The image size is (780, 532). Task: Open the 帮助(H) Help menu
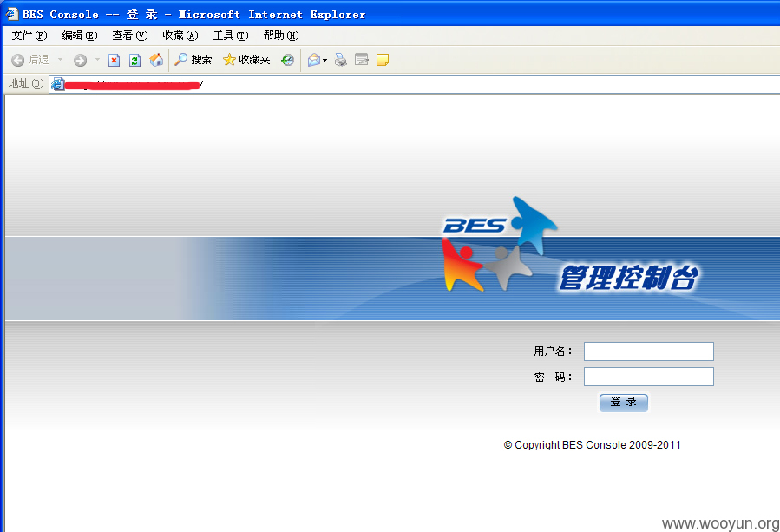click(x=281, y=36)
